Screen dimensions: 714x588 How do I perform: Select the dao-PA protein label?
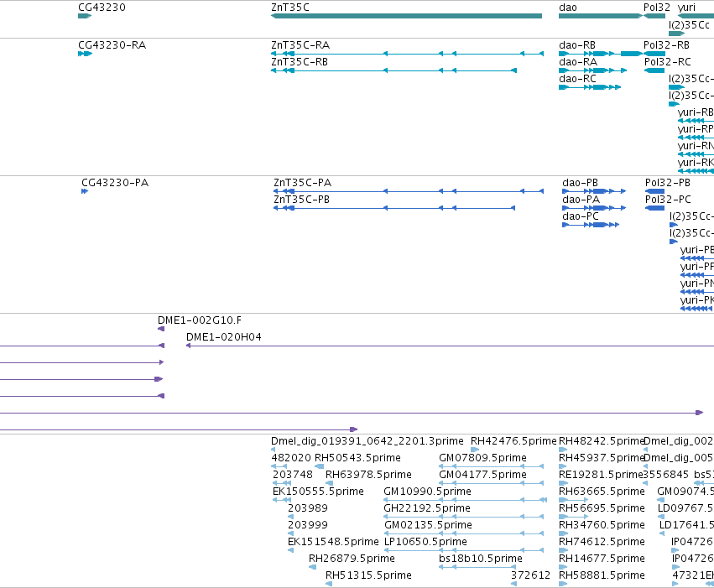pos(581,200)
